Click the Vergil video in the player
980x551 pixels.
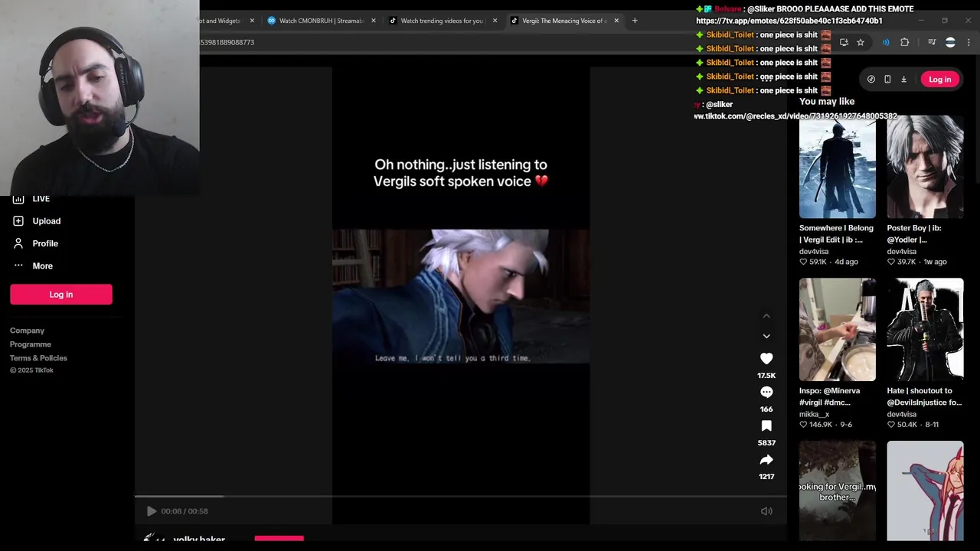coord(461,296)
